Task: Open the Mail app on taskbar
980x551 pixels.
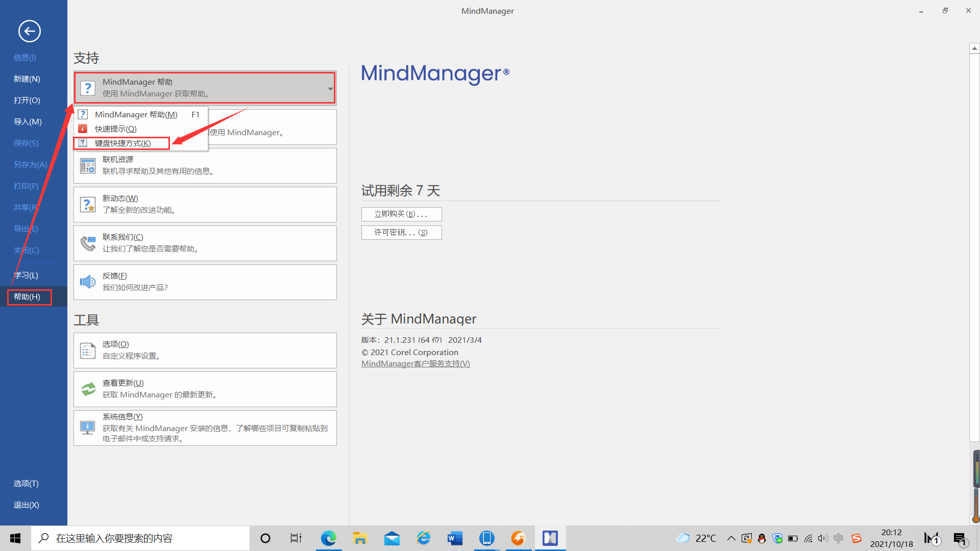Action: (392, 538)
